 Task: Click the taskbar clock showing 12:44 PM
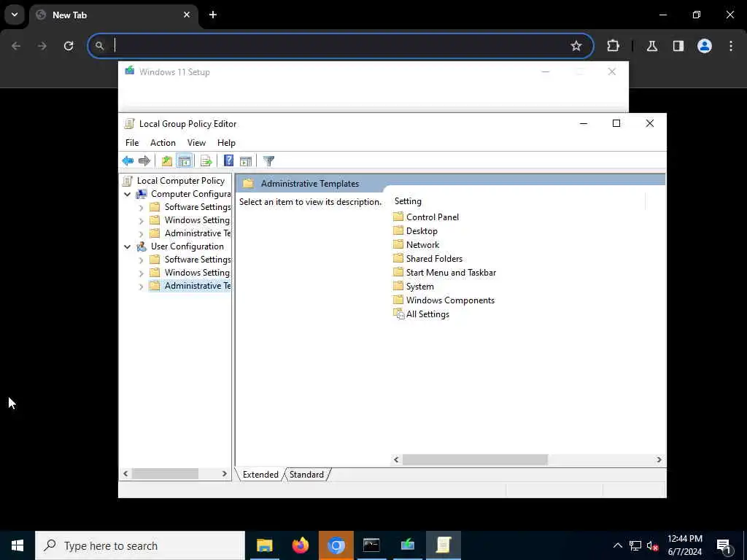pos(684,545)
